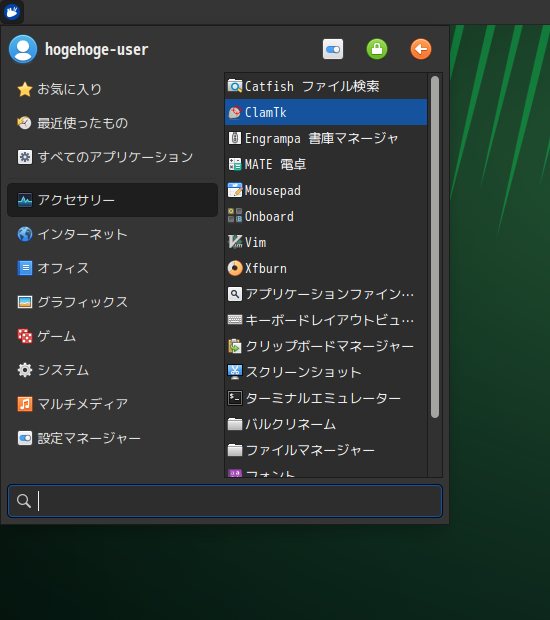Open settings manager toggle icon in header
Screen dimensions: 550x620
(x=333, y=49)
